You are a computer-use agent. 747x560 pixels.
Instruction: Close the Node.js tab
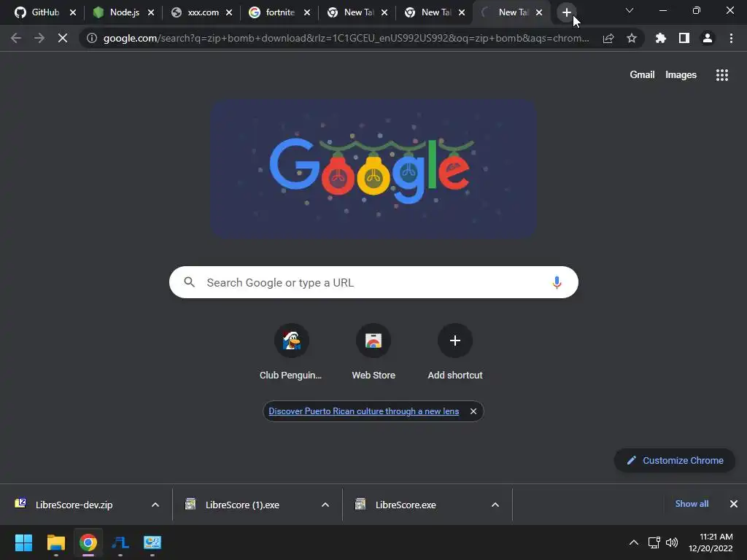(x=151, y=12)
